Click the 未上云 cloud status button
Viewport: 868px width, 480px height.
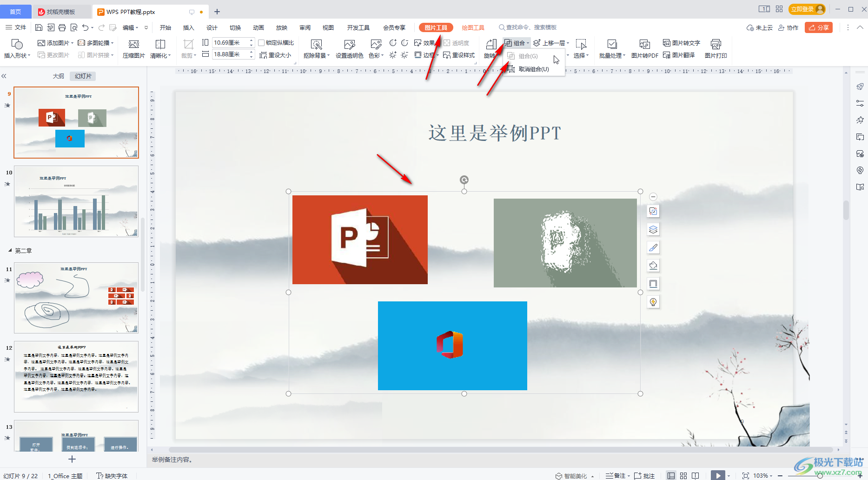point(760,27)
